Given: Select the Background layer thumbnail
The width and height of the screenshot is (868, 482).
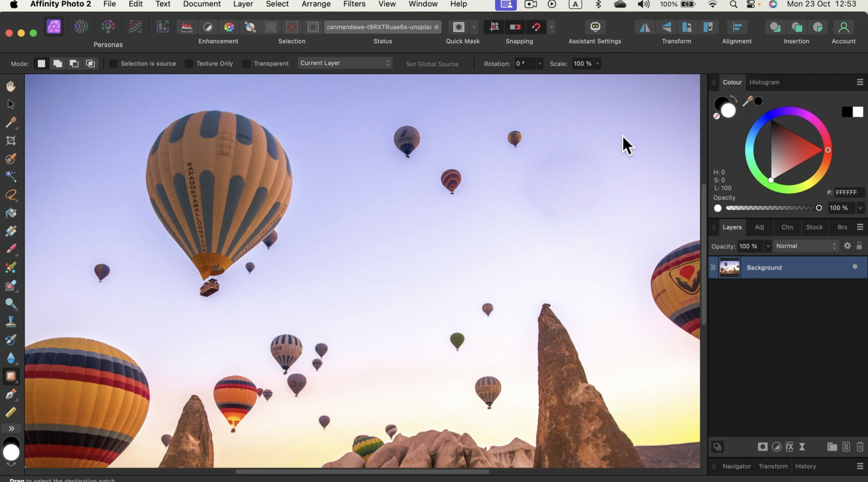Looking at the screenshot, I should pyautogui.click(x=729, y=267).
